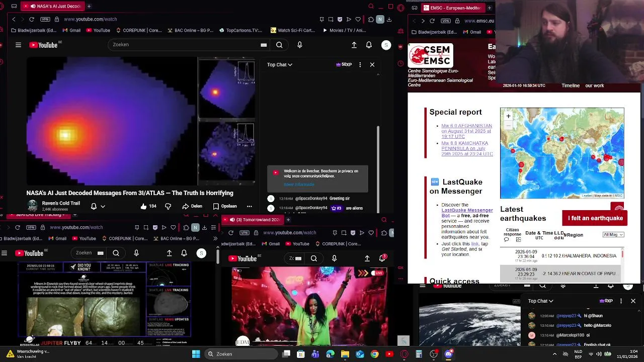Save video with the Opslaan button
This screenshot has width=644, height=362.
click(225, 206)
